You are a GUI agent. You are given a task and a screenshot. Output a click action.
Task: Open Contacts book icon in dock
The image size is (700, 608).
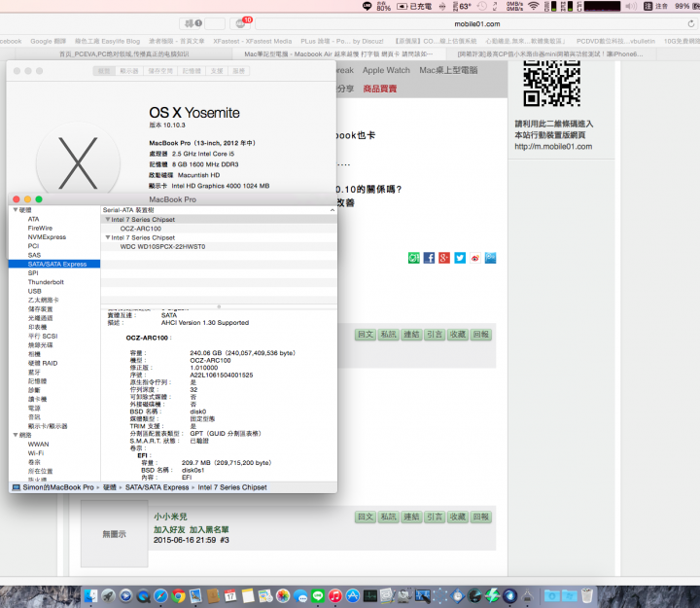point(213,595)
